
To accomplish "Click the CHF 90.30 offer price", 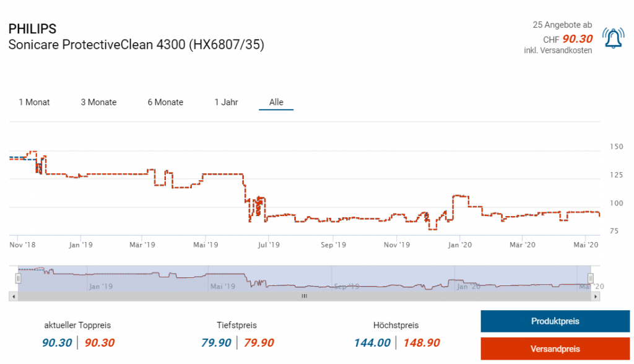I will point(576,39).
